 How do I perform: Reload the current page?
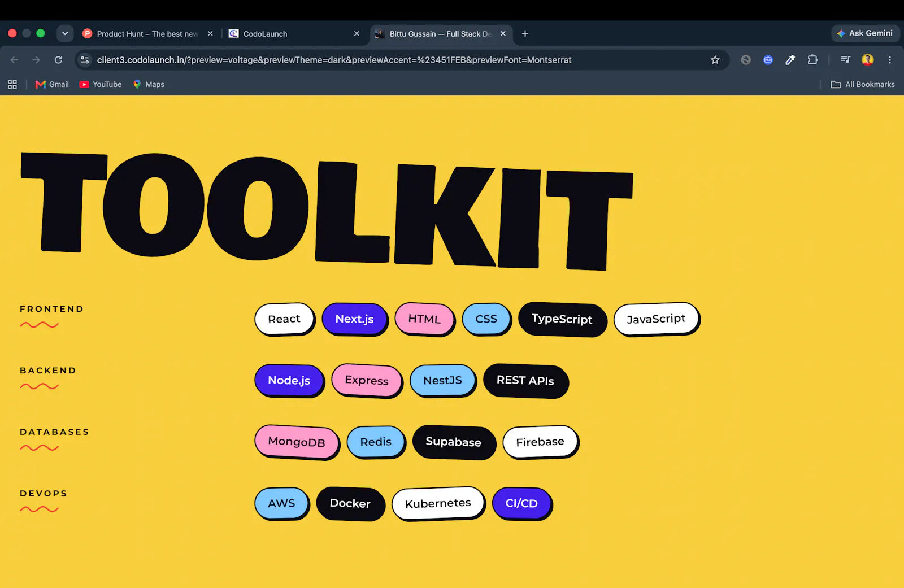tap(58, 60)
